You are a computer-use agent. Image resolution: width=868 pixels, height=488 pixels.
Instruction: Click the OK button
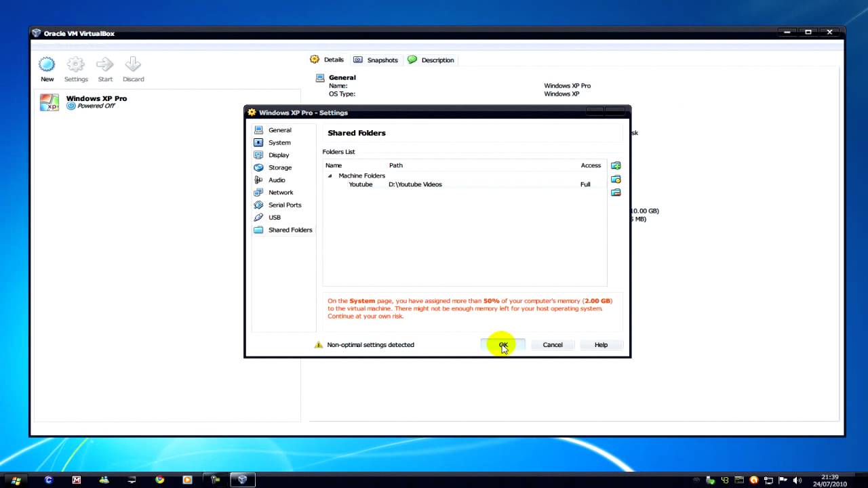coord(503,345)
